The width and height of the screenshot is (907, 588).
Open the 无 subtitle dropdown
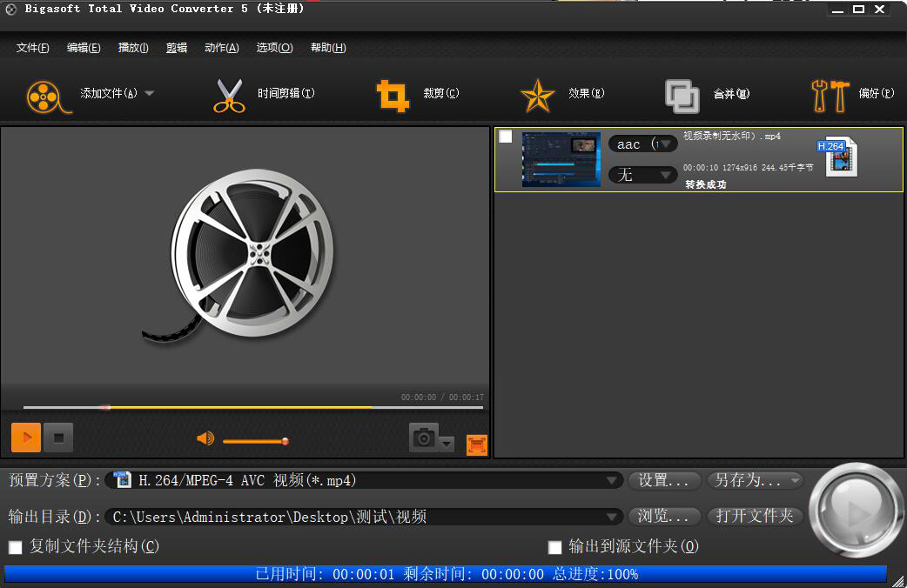642,175
